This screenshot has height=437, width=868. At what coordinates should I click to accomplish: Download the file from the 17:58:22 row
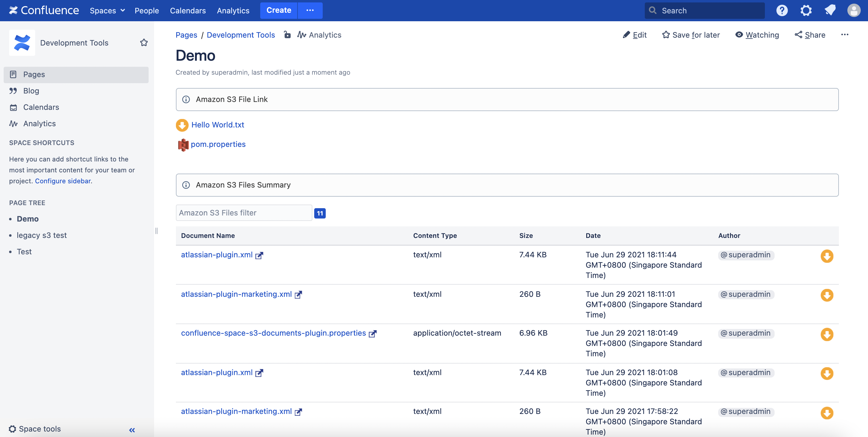(x=827, y=413)
